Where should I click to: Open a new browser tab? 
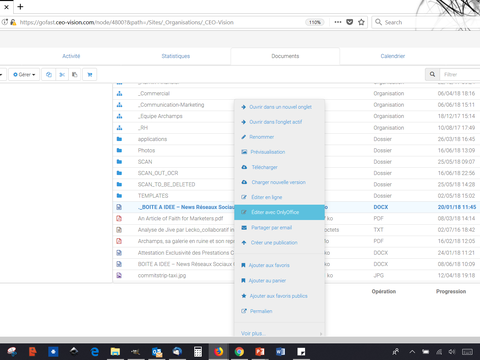click(x=20, y=6)
